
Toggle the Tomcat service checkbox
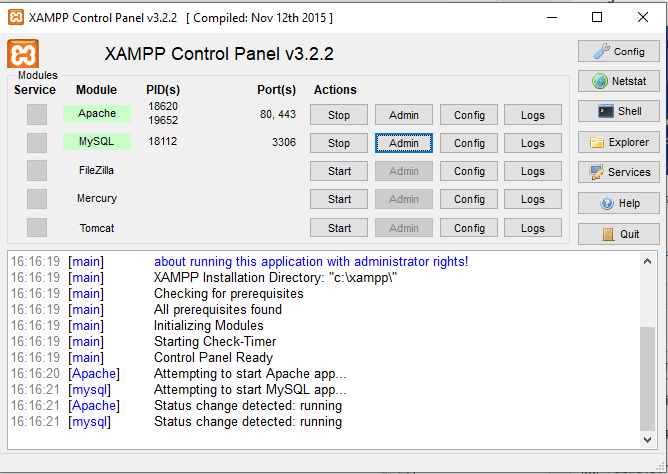[37, 227]
